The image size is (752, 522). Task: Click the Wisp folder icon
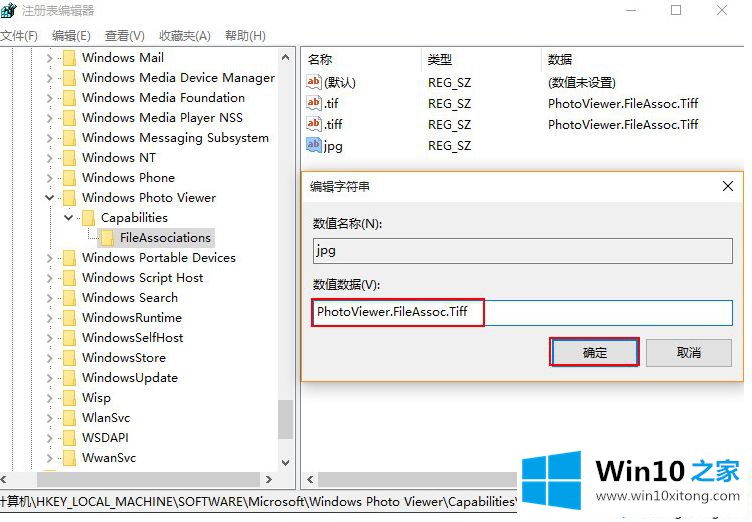point(70,398)
